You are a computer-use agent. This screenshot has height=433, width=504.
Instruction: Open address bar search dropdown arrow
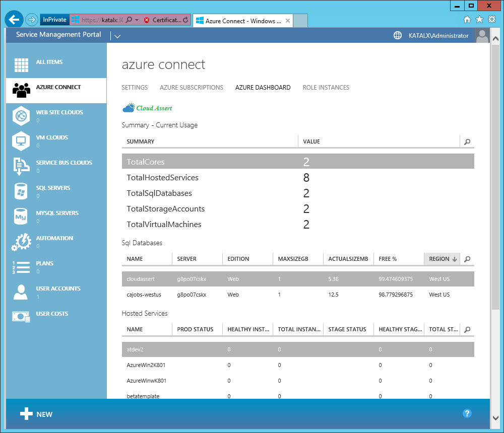137,20
